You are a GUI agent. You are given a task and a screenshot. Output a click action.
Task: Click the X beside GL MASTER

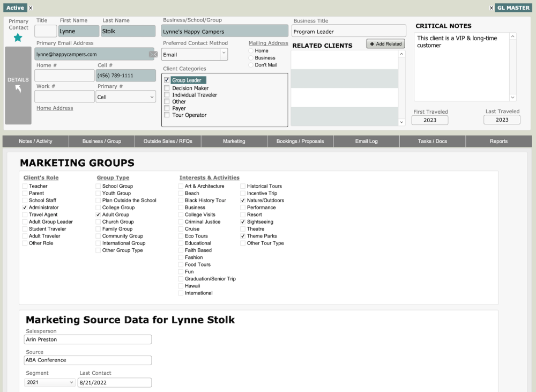[491, 8]
